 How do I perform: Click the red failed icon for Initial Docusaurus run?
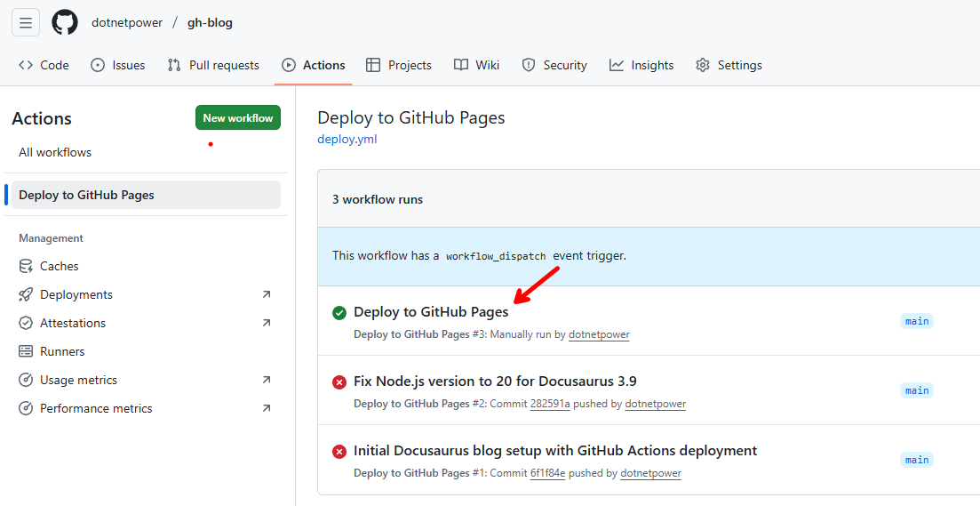[x=339, y=452]
